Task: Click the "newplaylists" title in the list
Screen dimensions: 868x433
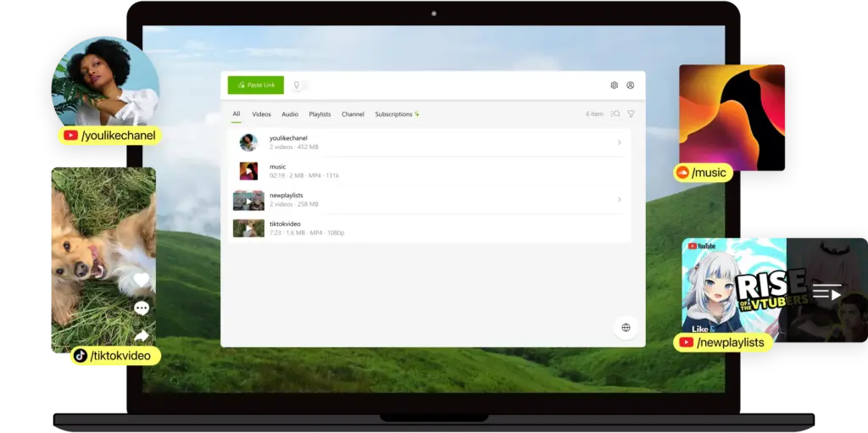Action: pos(287,196)
